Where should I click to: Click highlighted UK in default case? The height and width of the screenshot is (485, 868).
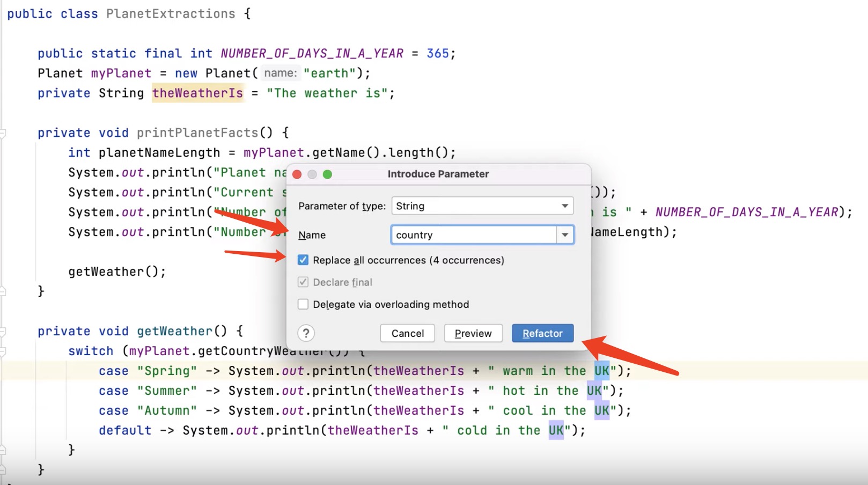tap(556, 431)
